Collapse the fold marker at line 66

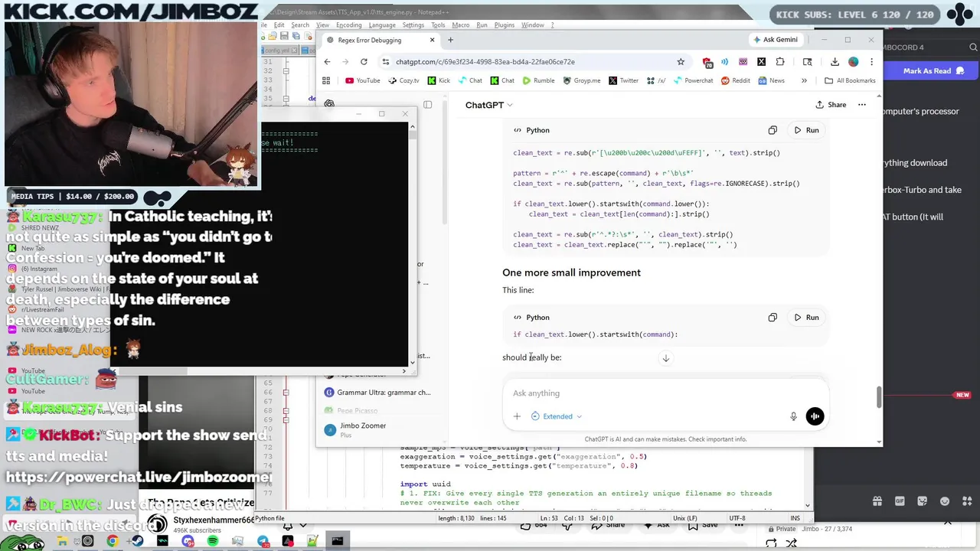[x=286, y=393]
